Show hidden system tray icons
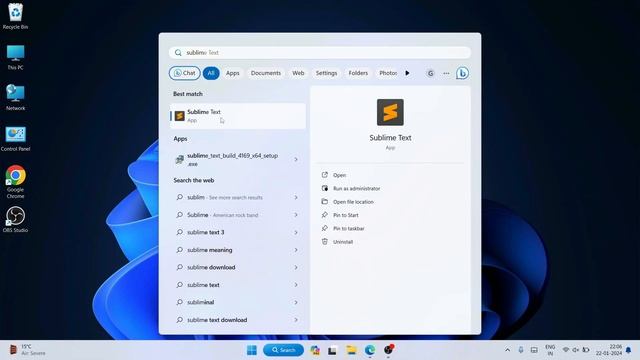 (507, 350)
